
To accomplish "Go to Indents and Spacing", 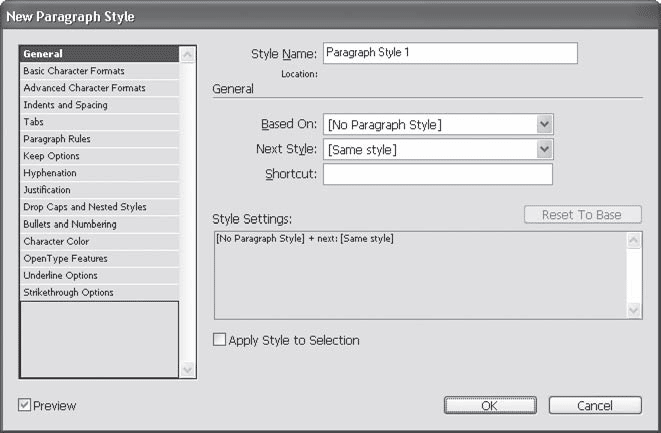I will coord(65,105).
